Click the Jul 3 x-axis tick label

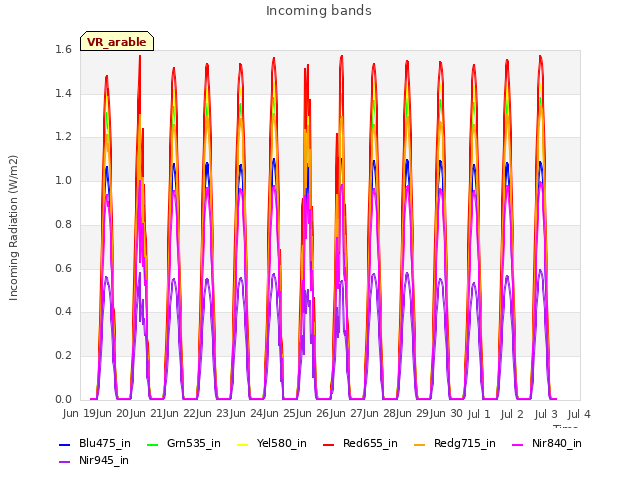tap(546, 414)
